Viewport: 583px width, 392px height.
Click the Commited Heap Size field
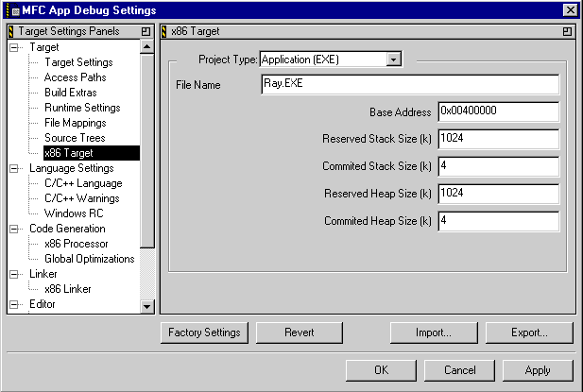[499, 221]
